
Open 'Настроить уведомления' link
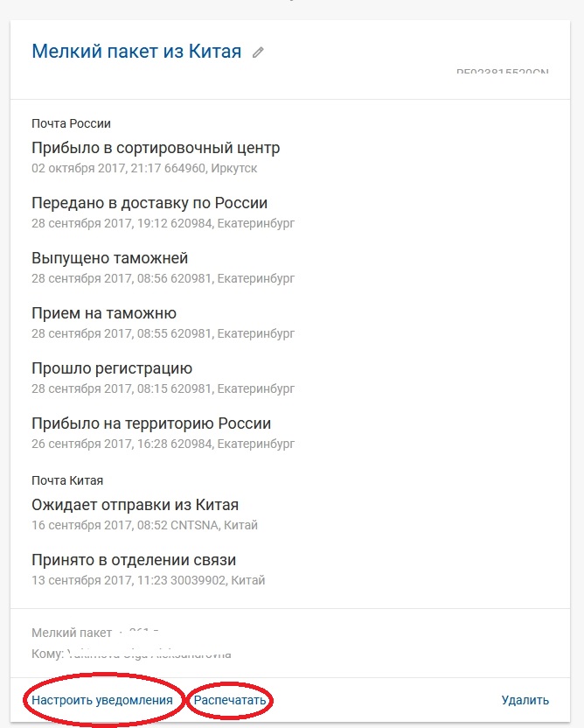102,700
